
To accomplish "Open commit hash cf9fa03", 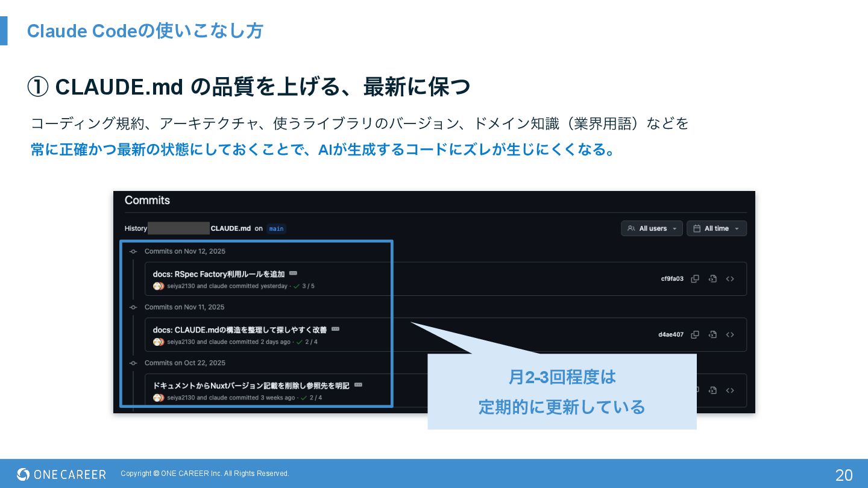I will tap(672, 279).
